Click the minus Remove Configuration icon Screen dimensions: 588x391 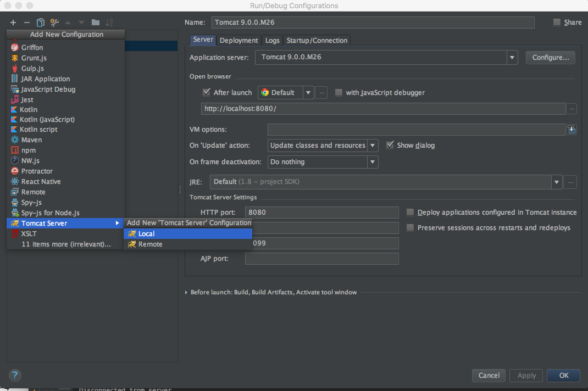tap(26, 23)
